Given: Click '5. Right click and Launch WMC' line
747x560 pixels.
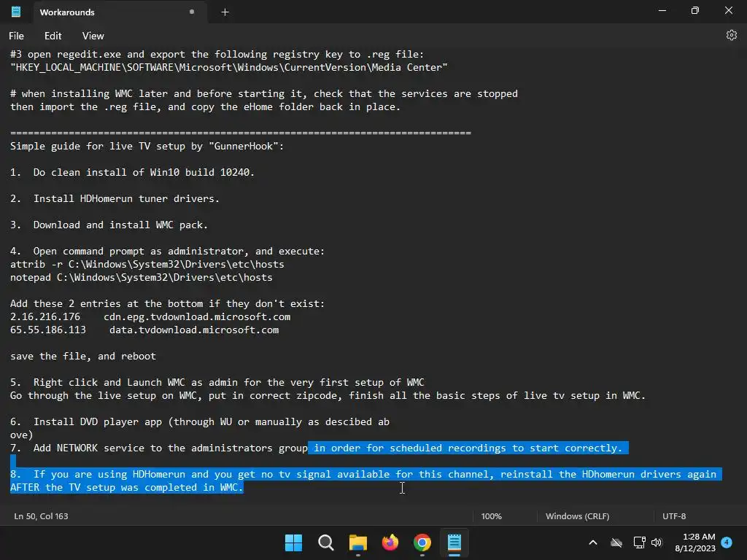Looking at the screenshot, I should [217, 382].
